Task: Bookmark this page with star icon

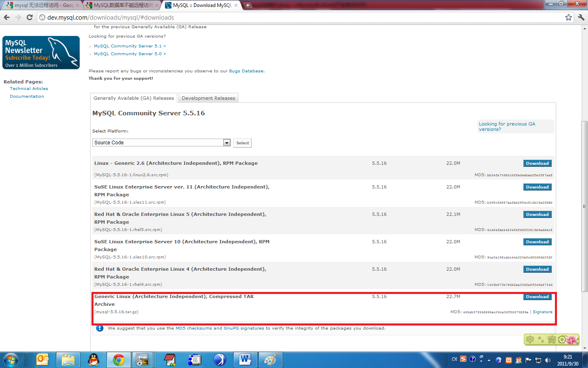Action: [568, 17]
